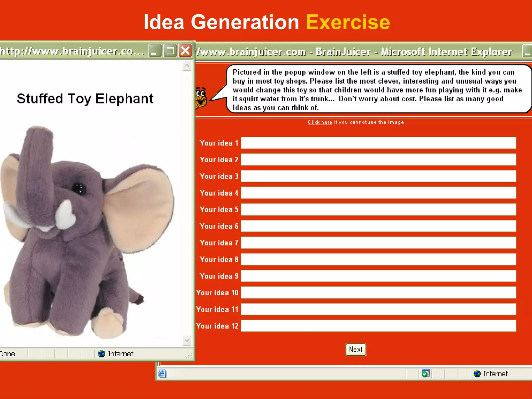Click the popup blocker icon in main status bar
This screenshot has width=532, height=399.
pyautogui.click(x=426, y=374)
